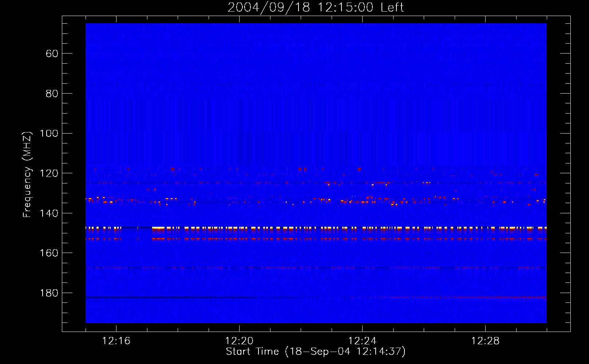Click the plot title '2004/09/18 12:15:00 Left'
The height and width of the screenshot is (364, 589).
pyautogui.click(x=316, y=7)
